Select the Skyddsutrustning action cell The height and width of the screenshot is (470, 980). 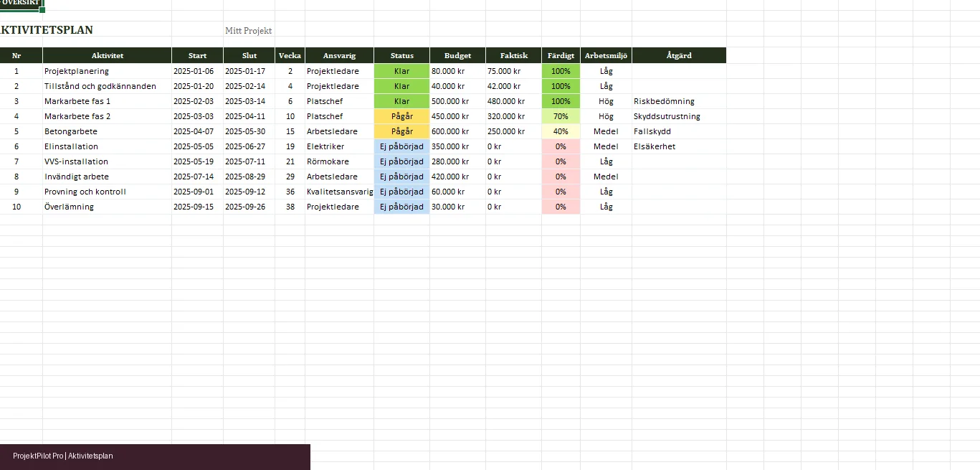[679, 116]
